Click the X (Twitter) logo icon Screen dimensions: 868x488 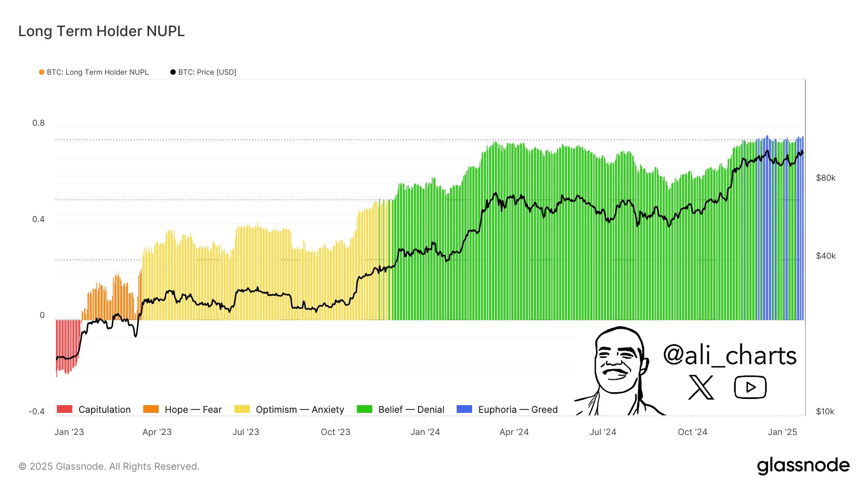tap(701, 387)
